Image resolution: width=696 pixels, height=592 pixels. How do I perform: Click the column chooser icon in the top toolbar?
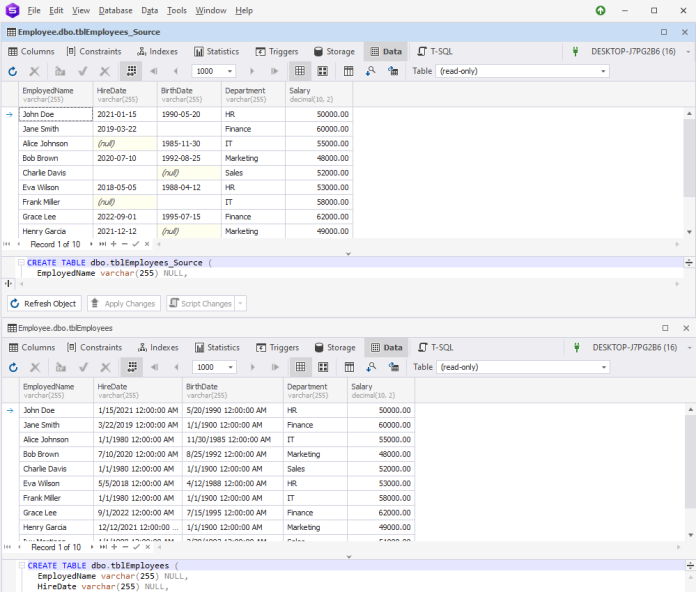tap(348, 71)
